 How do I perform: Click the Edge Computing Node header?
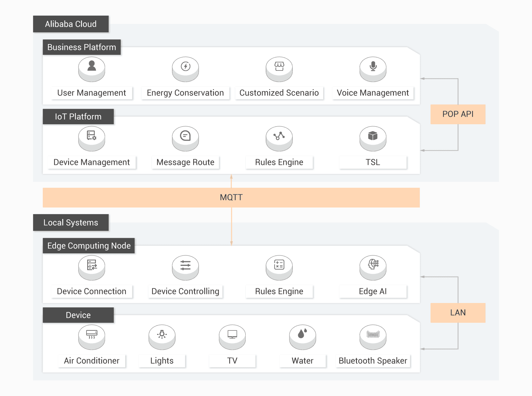coord(89,246)
